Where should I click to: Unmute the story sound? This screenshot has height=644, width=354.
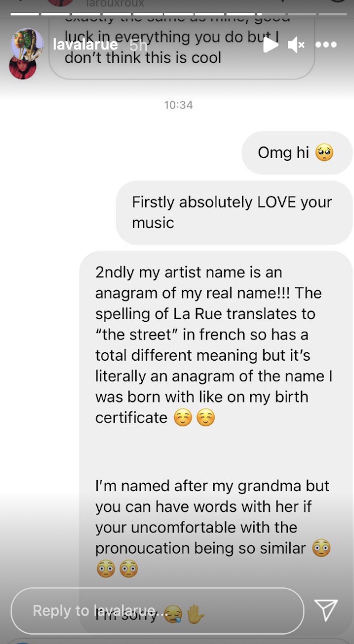tap(296, 45)
